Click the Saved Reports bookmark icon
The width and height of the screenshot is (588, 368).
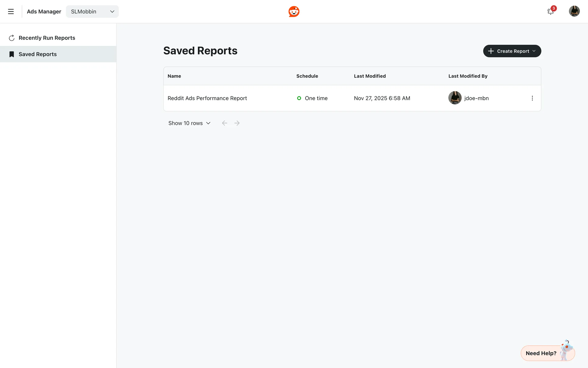point(12,54)
